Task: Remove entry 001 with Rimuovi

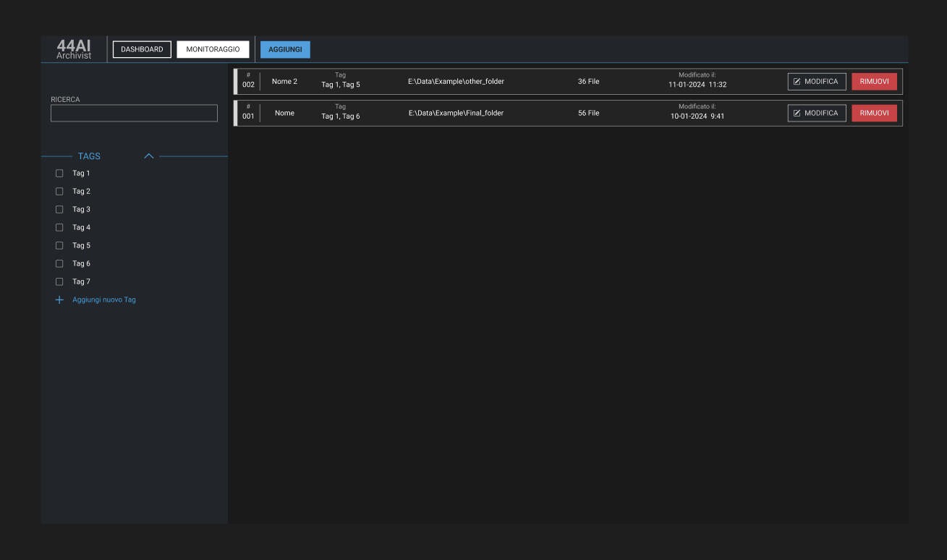Action: (874, 114)
